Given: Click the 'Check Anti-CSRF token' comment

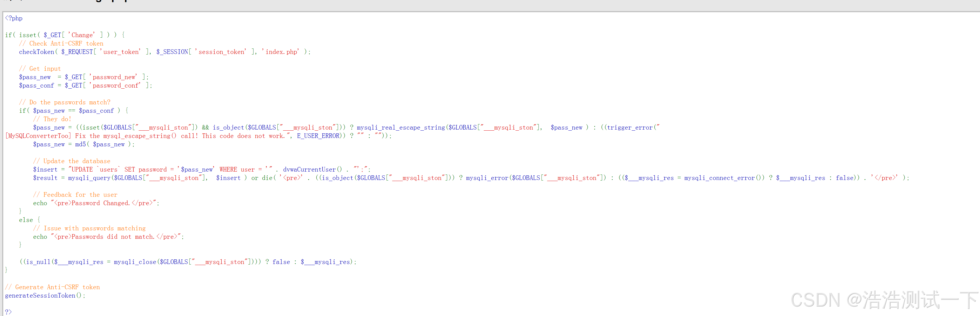Looking at the screenshot, I should tap(61, 43).
